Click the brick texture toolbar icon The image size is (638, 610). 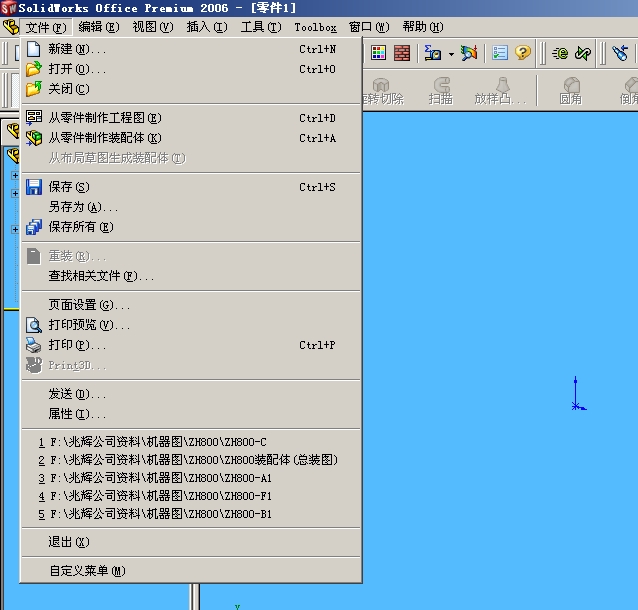402,53
